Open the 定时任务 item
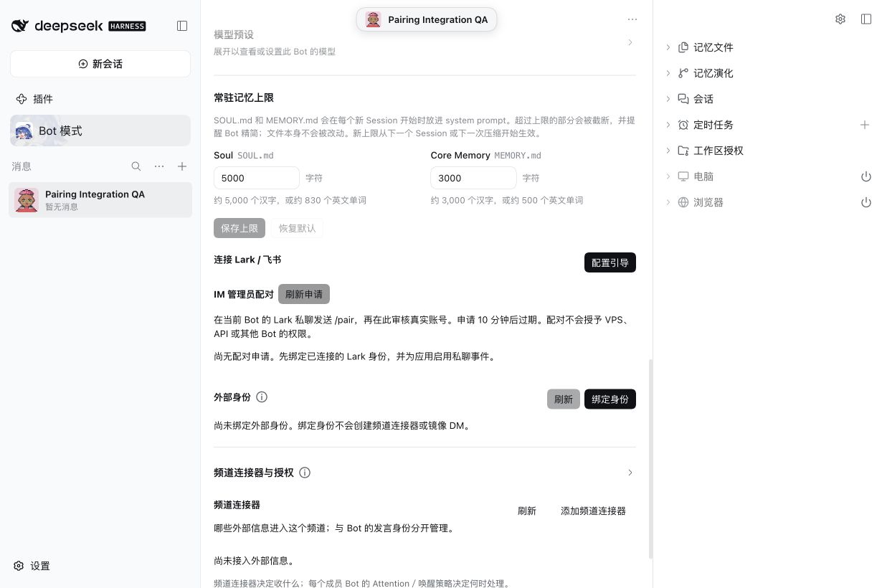 coord(706,125)
